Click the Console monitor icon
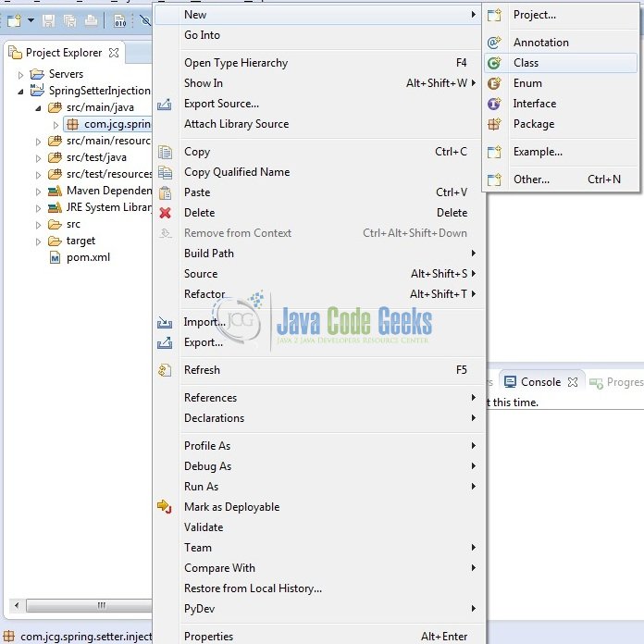 [x=510, y=382]
